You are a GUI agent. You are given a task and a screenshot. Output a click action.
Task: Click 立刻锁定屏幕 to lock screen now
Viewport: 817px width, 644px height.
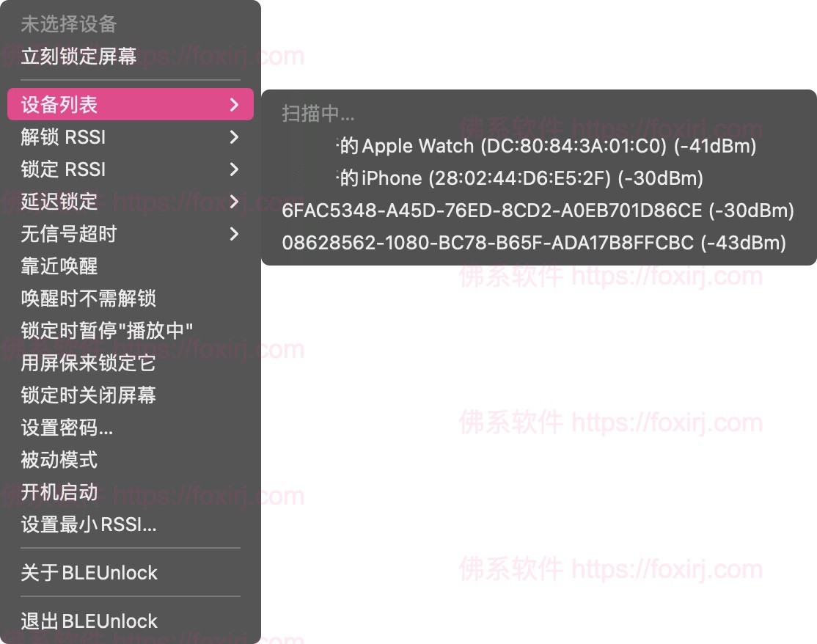[x=78, y=56]
